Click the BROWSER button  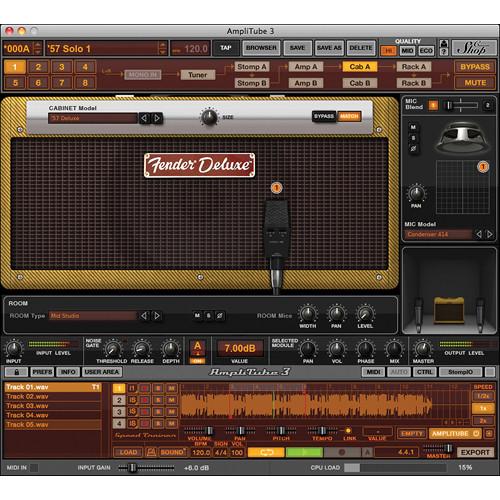261,48
